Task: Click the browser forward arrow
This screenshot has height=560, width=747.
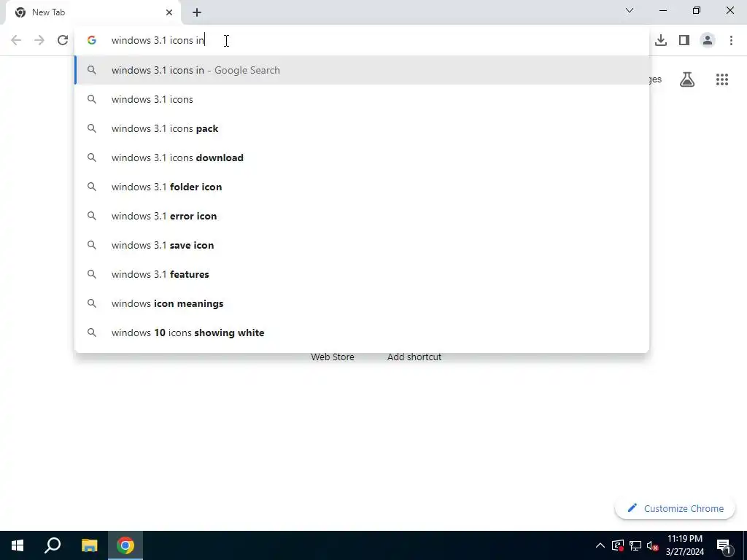Action: (39, 40)
